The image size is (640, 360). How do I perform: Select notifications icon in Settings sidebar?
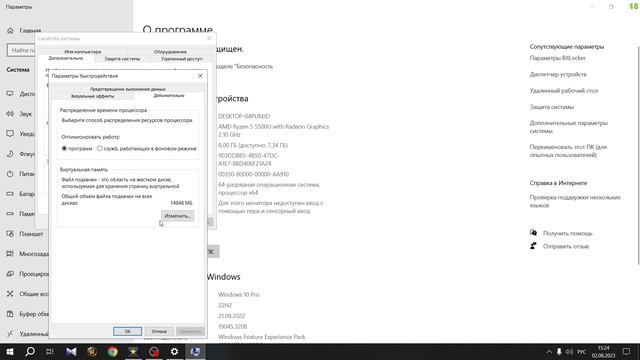coord(10,133)
